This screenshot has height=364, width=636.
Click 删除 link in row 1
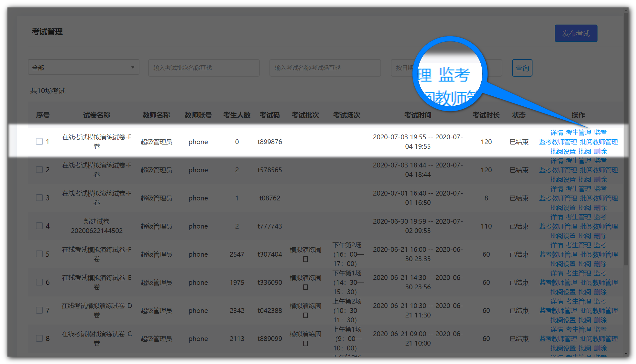600,151
